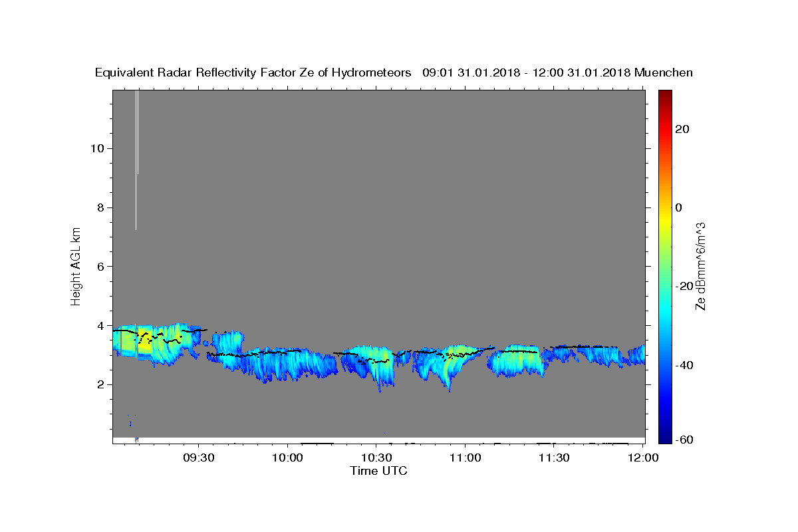
Task: Click the cloud fall streak tip near 10:55
Action: [450, 388]
